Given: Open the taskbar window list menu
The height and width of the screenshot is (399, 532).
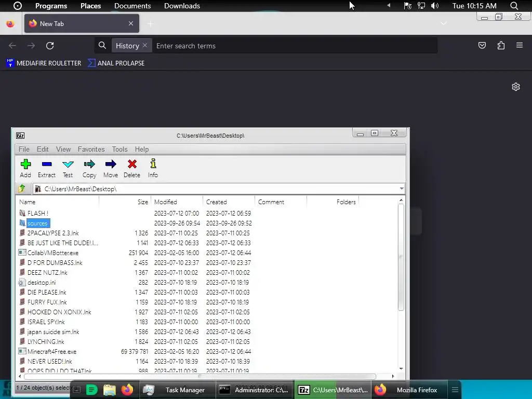Looking at the screenshot, I should (455, 390).
